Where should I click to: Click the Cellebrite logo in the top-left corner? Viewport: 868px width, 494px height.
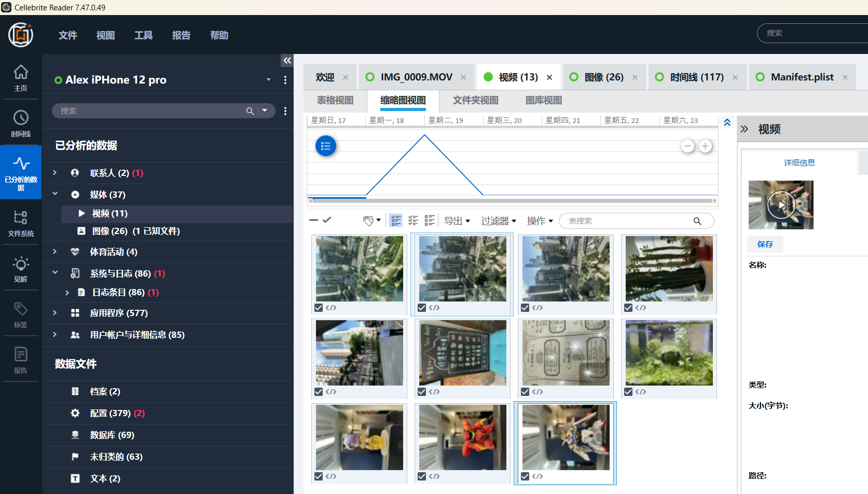[21, 35]
